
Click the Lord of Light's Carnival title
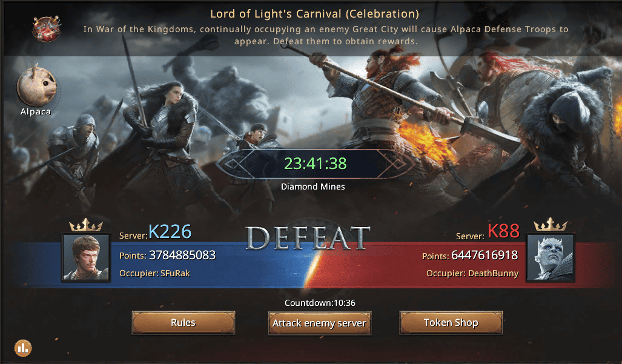[x=314, y=14]
